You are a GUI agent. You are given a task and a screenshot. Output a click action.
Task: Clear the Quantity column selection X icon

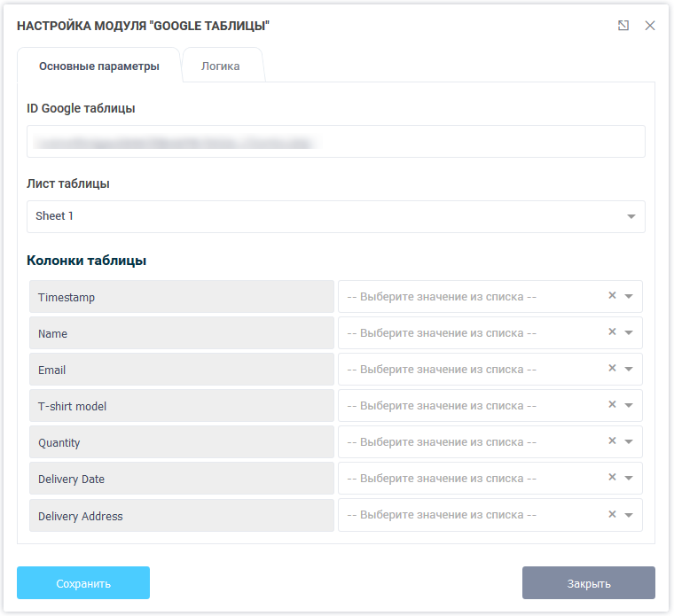(x=612, y=441)
